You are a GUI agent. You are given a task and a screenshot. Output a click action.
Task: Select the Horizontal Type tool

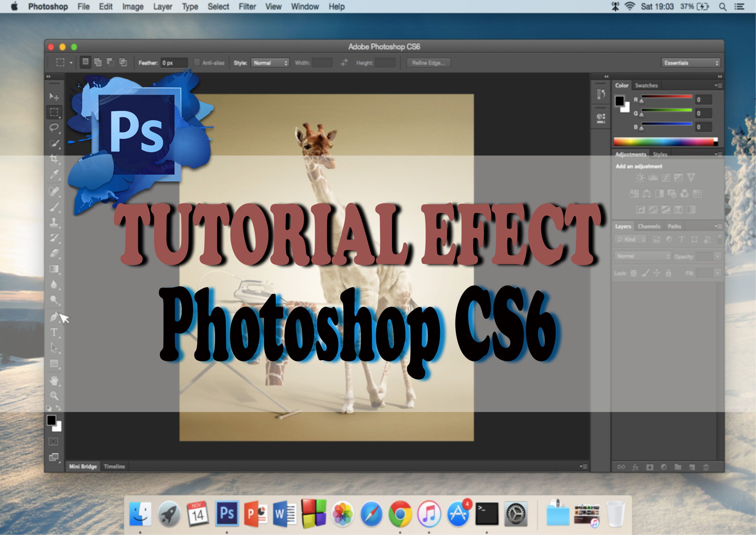click(54, 332)
